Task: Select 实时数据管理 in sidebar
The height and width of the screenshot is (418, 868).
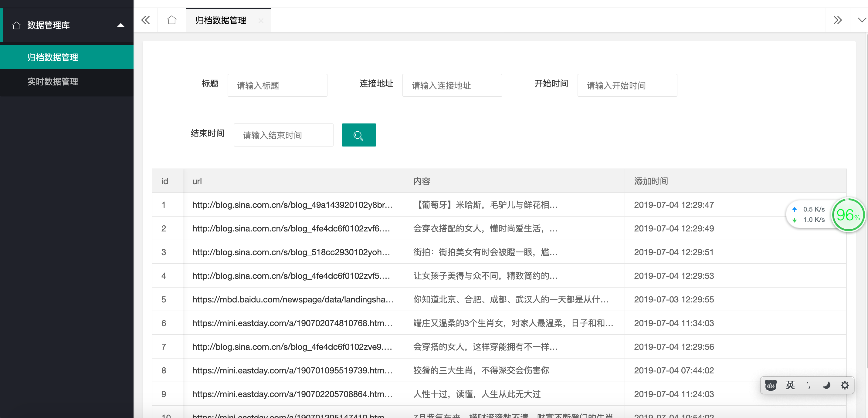Action: [53, 82]
